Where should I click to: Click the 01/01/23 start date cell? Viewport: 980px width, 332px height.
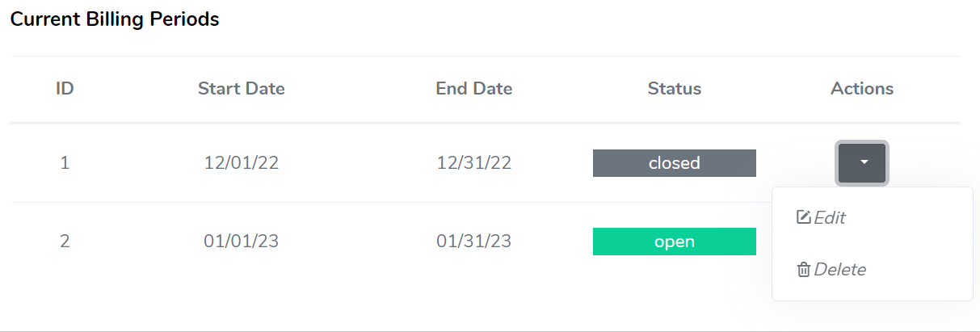coord(241,242)
